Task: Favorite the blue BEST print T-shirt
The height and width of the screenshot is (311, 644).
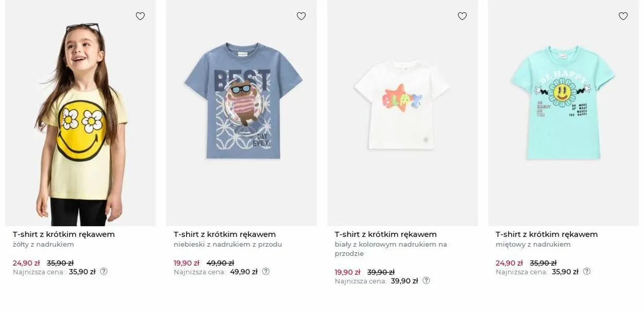Action: tap(301, 16)
